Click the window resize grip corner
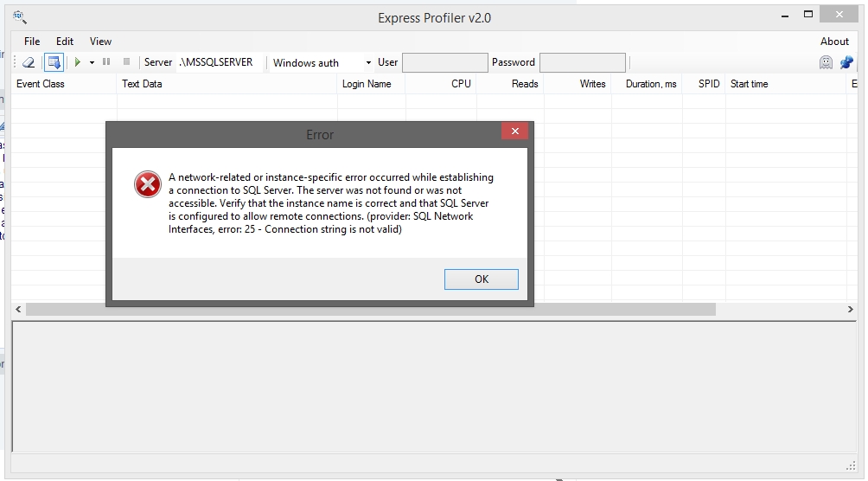The width and height of the screenshot is (868, 481). pyautogui.click(x=851, y=465)
